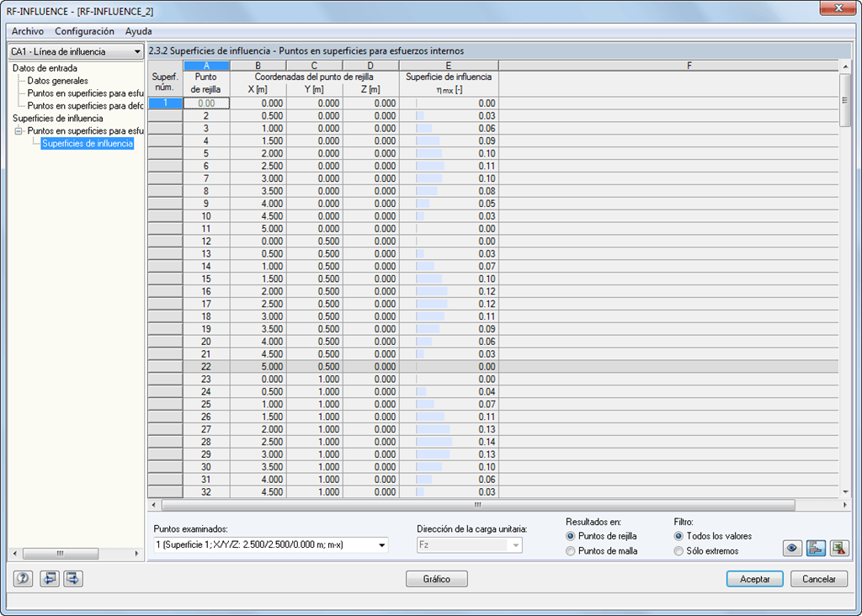The height and width of the screenshot is (616, 862).
Task: Click the Cancelar button
Action: coord(818,579)
